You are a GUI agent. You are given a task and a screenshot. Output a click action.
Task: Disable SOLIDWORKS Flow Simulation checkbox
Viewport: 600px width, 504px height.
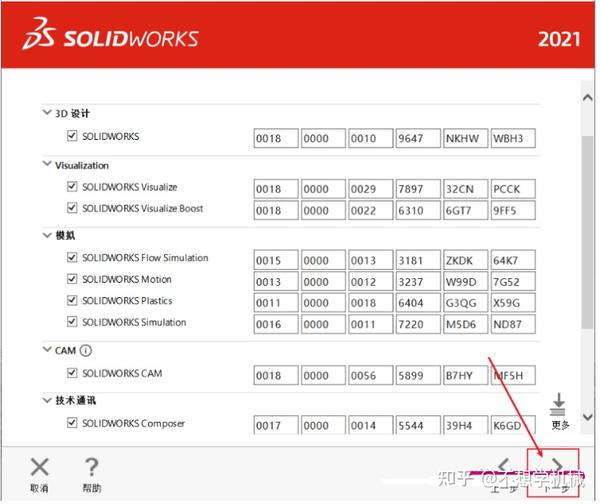(x=72, y=258)
